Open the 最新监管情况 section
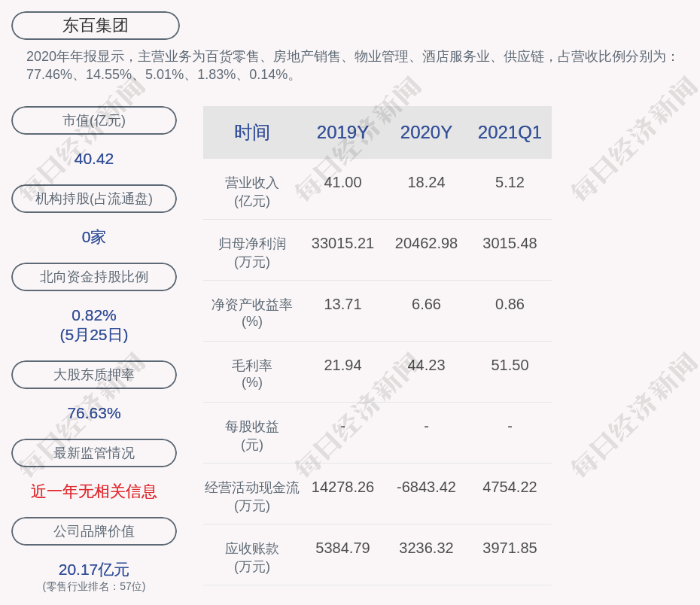Viewport: 700px width, 605px height. point(94,453)
